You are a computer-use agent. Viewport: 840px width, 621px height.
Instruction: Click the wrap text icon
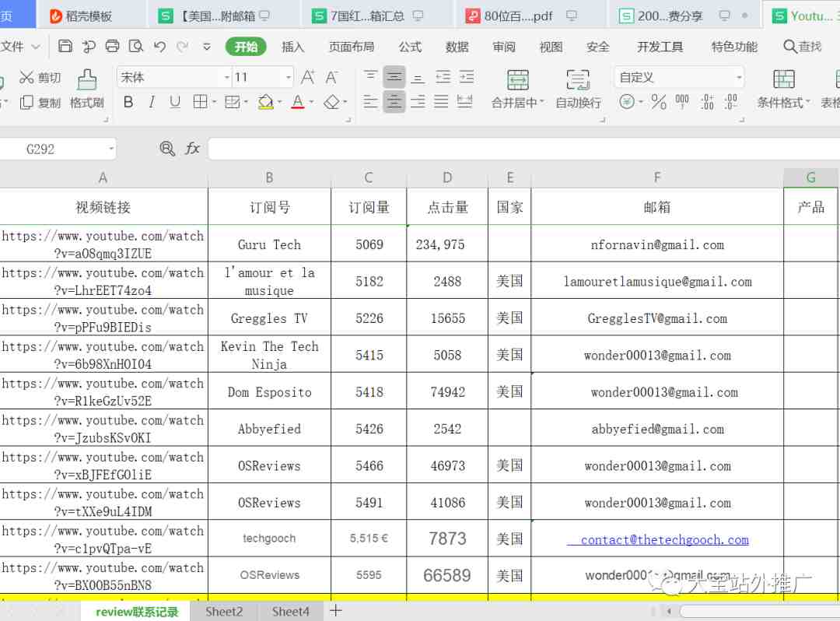tap(578, 79)
